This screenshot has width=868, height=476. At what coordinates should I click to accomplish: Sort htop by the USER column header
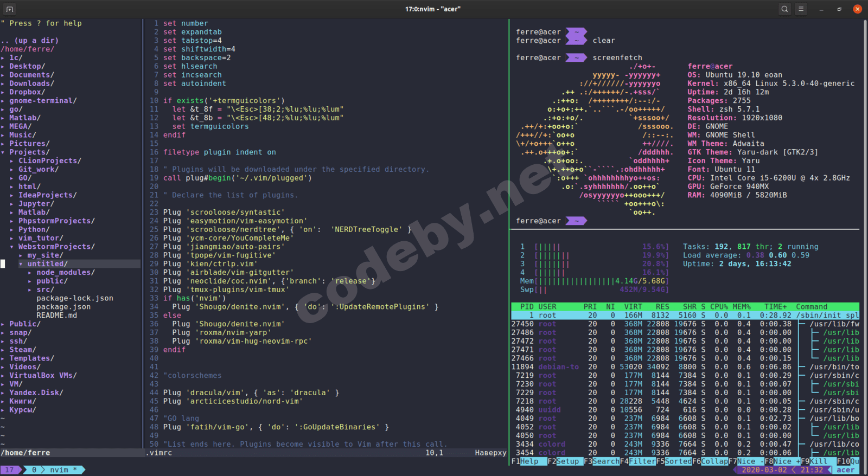tap(547, 307)
